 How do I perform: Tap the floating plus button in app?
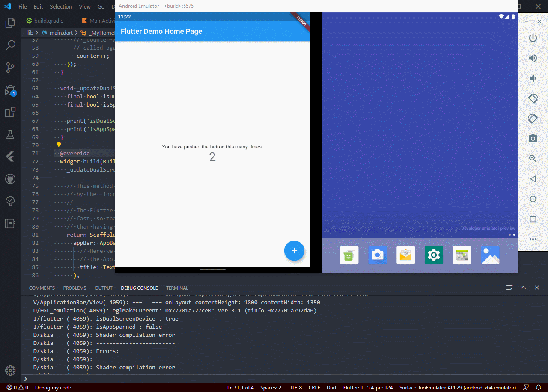294,251
